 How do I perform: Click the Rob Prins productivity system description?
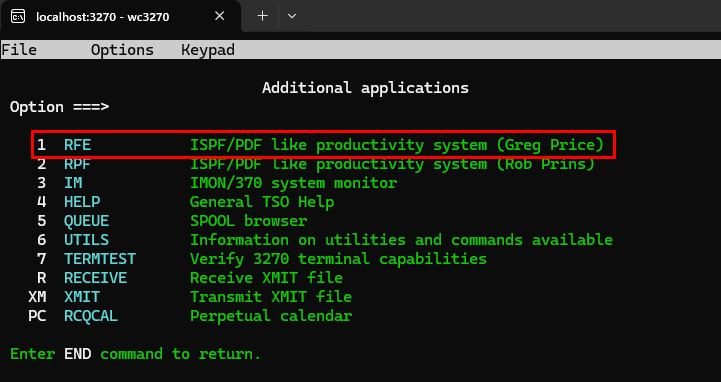[392, 164]
